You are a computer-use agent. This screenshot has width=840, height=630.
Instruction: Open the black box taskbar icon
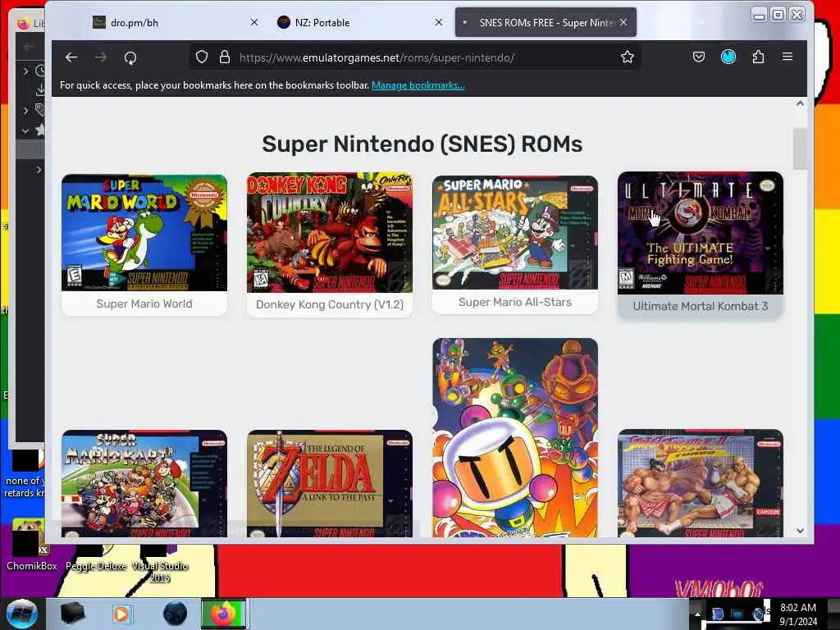point(72,614)
